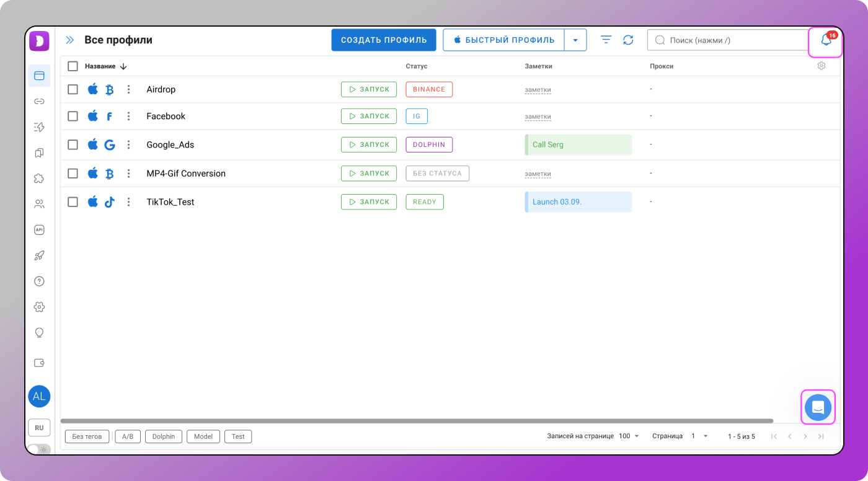Filter by the Dolphin tag
868x481 pixels.
tap(164, 436)
